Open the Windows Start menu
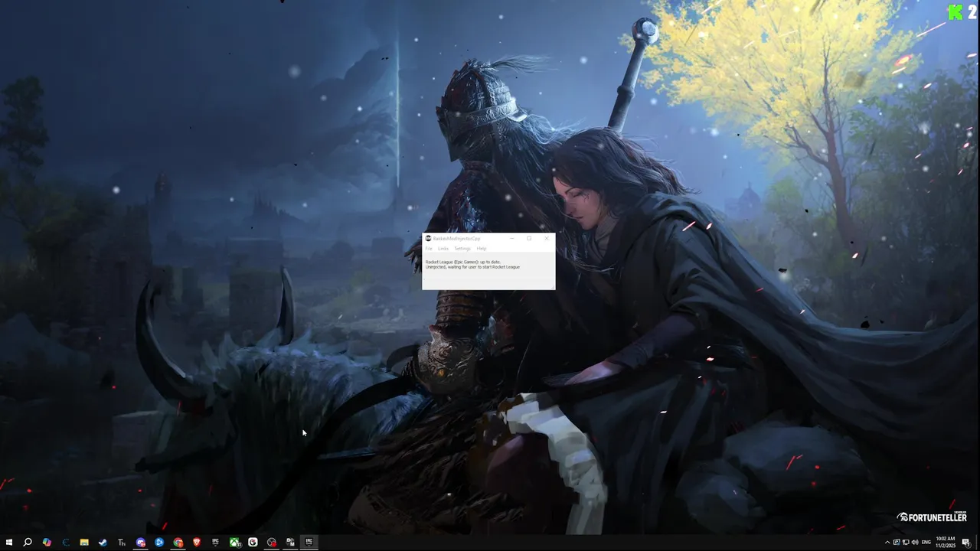 click(x=9, y=543)
